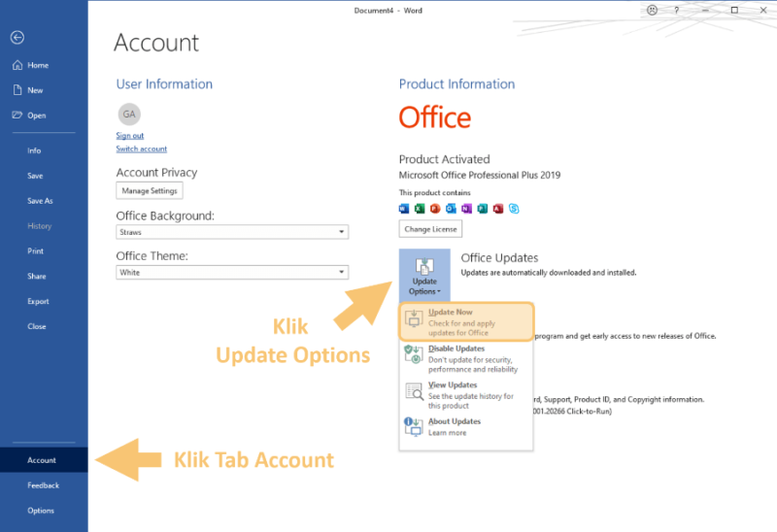Click the Disable Updates shield icon
Screen dimensions: 777x532
(414, 354)
